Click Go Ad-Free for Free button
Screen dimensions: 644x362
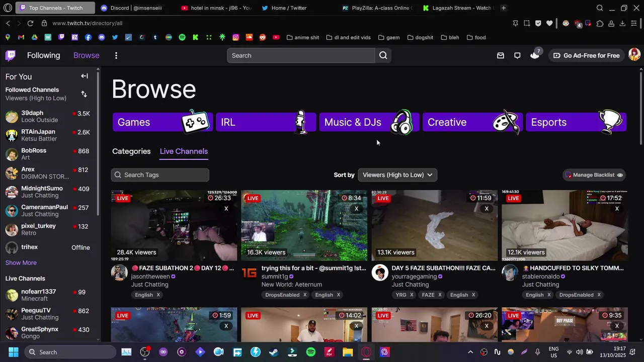(587, 55)
